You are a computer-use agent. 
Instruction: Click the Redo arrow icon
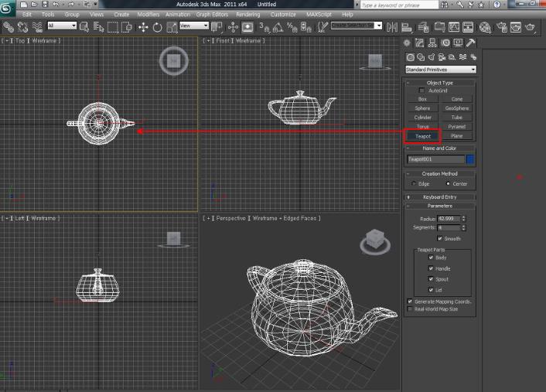coord(71,5)
